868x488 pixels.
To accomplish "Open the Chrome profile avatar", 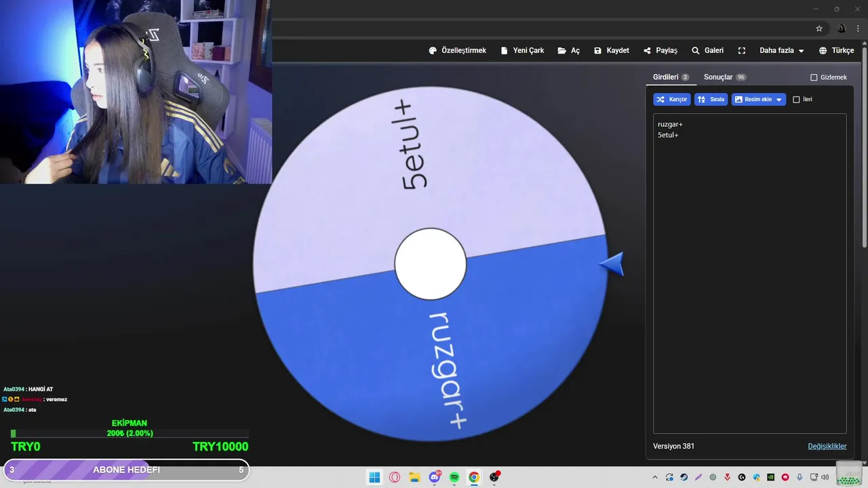I will (842, 28).
